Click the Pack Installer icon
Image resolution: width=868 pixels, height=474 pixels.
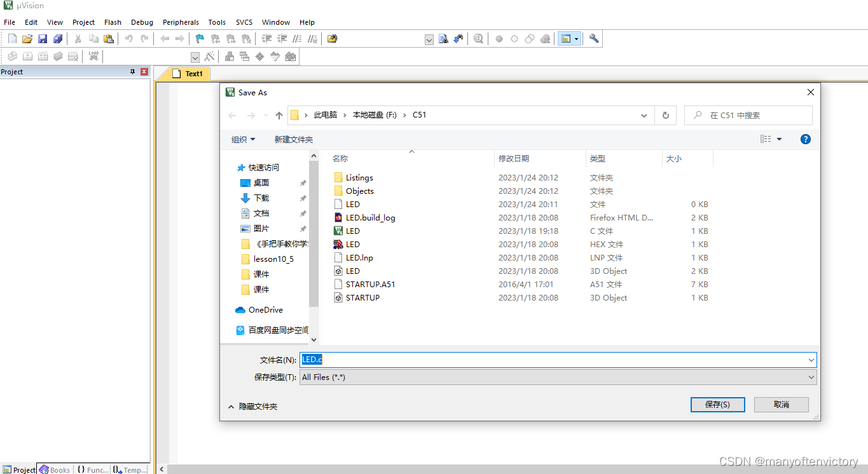(291, 57)
